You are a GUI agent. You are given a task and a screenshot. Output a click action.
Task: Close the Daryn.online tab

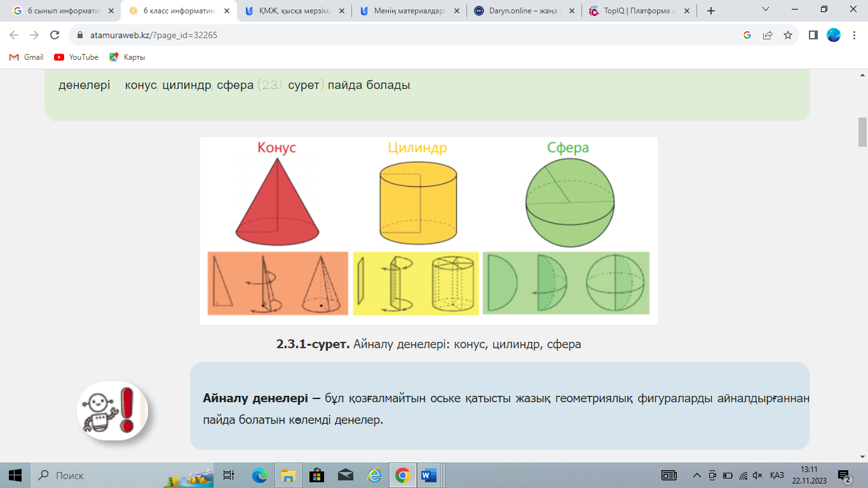571,11
